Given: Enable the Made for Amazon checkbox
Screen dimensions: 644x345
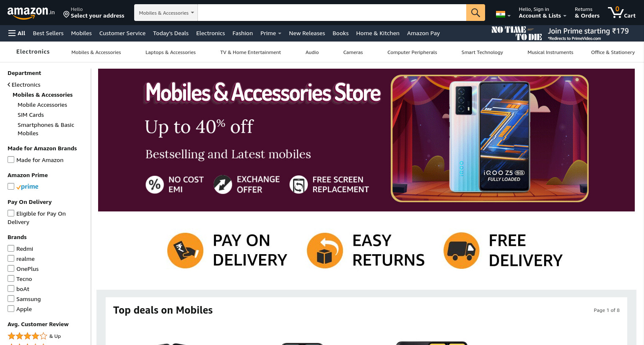Looking at the screenshot, I should [x=11, y=160].
